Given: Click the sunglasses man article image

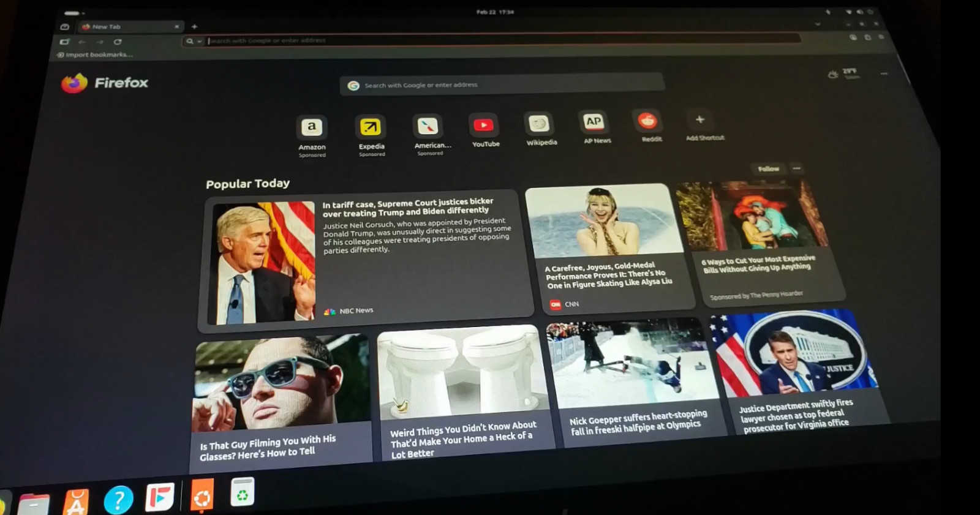Looking at the screenshot, I should point(282,383).
